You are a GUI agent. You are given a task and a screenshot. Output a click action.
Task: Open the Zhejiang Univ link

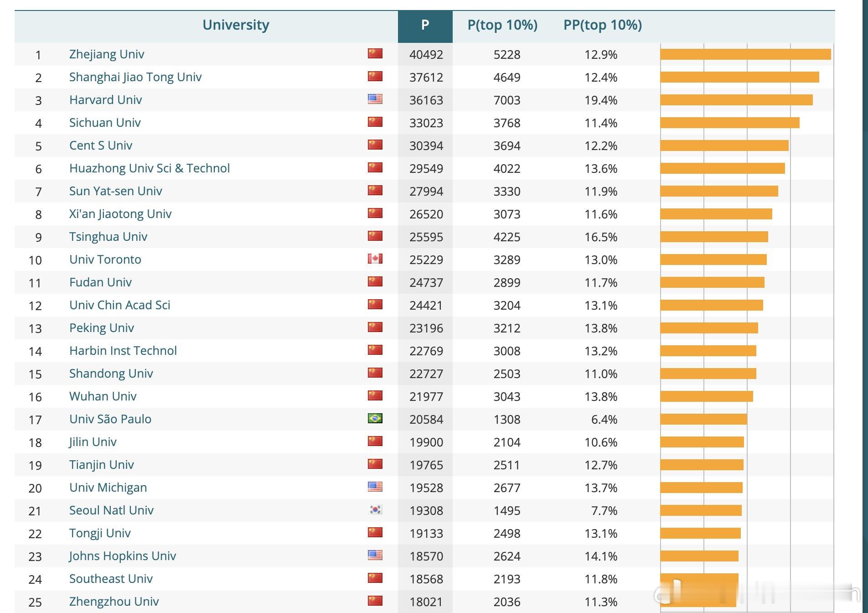[x=107, y=54]
